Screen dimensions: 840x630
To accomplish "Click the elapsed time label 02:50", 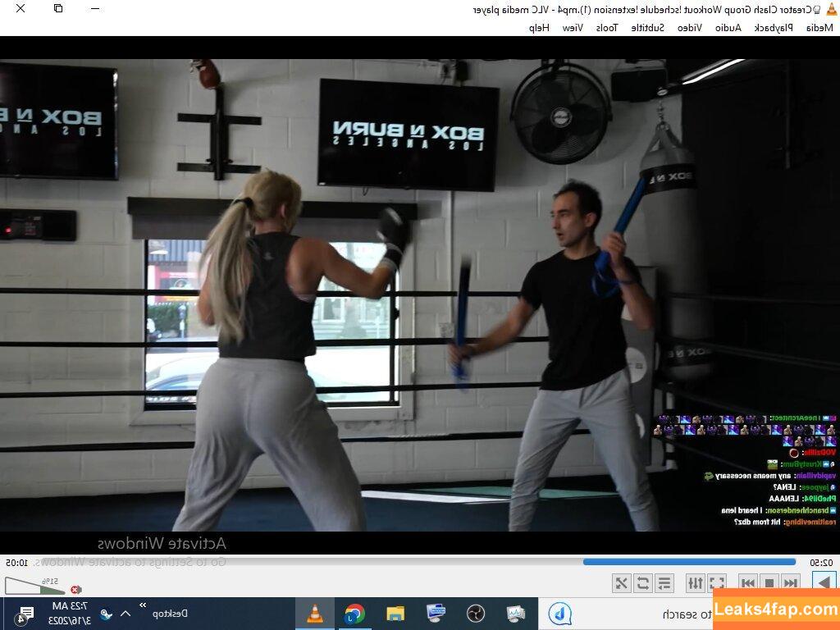I will (x=821, y=563).
